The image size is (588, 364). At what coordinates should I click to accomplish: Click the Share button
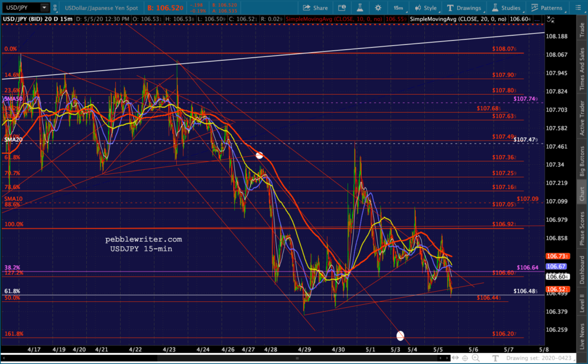click(315, 7)
